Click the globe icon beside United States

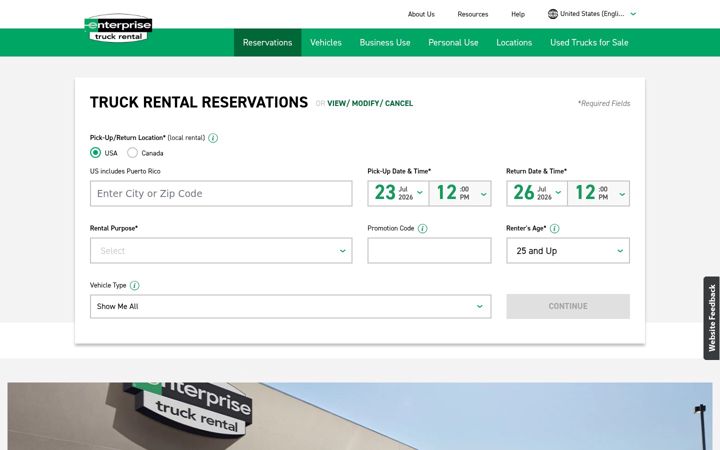tap(552, 14)
